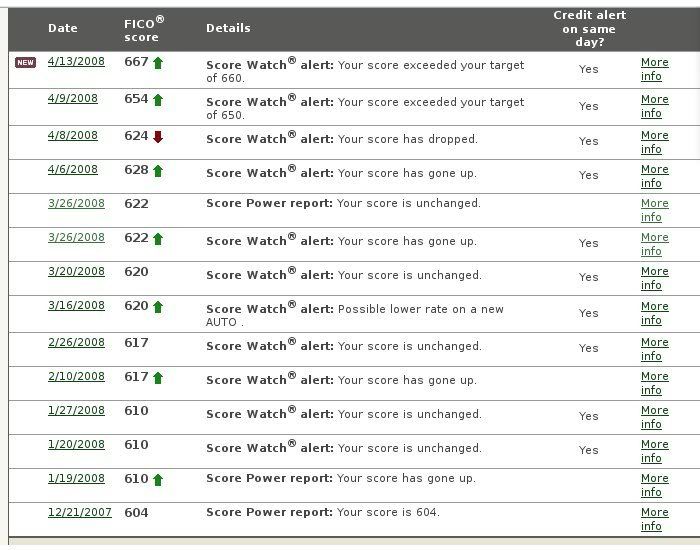Click green up arrow beside the 3/16/2008 score
The width and height of the screenshot is (700, 550).
pos(158,307)
